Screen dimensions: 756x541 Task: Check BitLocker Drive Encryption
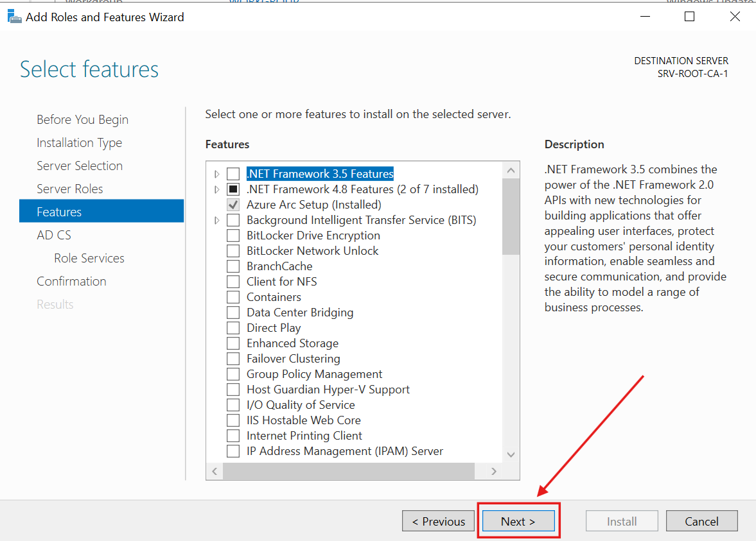[233, 235]
